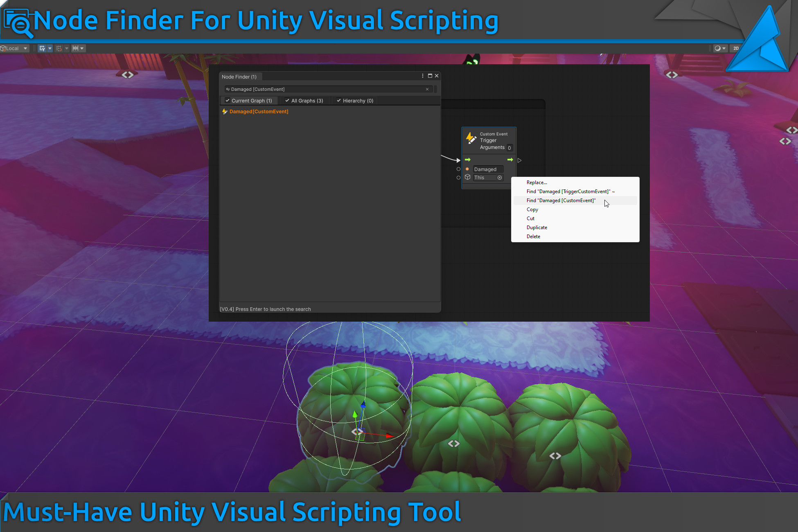Select Replace... in the context menu

pos(537,183)
